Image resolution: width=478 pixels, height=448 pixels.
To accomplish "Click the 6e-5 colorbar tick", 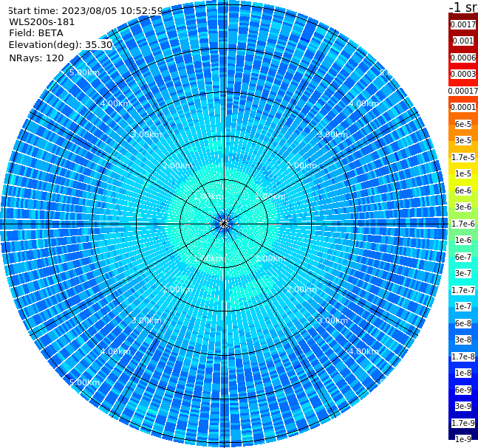I will (x=463, y=124).
